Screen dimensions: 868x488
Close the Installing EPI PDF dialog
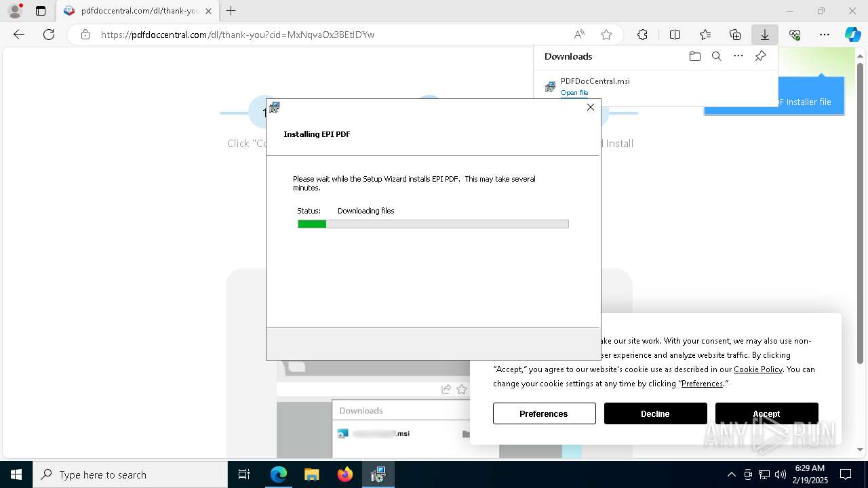pos(591,107)
